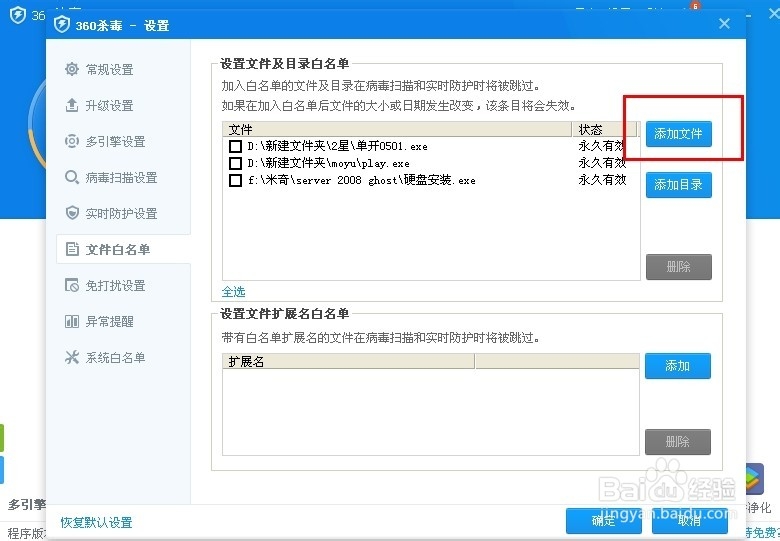Select 实时防护设置 in sidebar
This screenshot has height=541, width=780.
coord(122,213)
